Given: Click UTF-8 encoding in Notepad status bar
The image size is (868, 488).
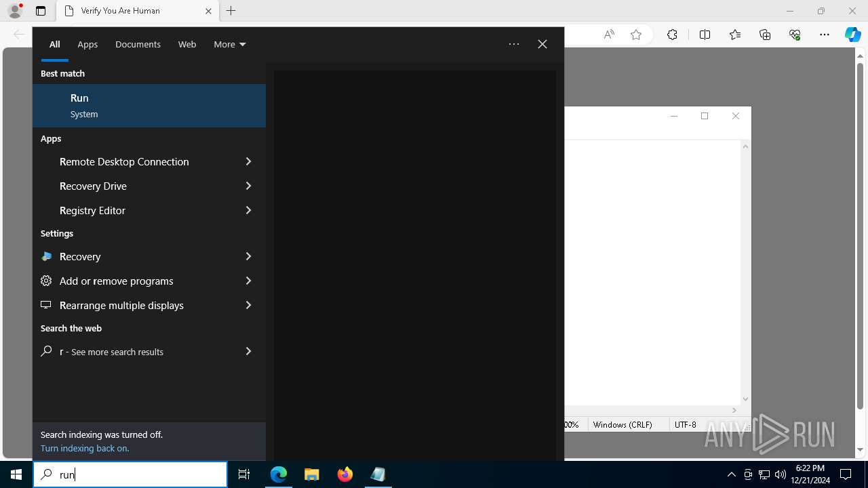Looking at the screenshot, I should pyautogui.click(x=686, y=425).
